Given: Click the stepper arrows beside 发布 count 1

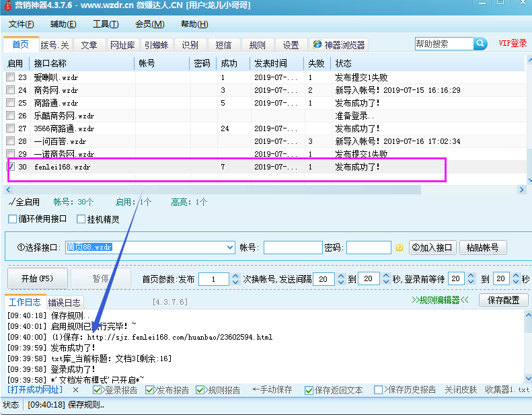Looking at the screenshot, I should 235,279.
